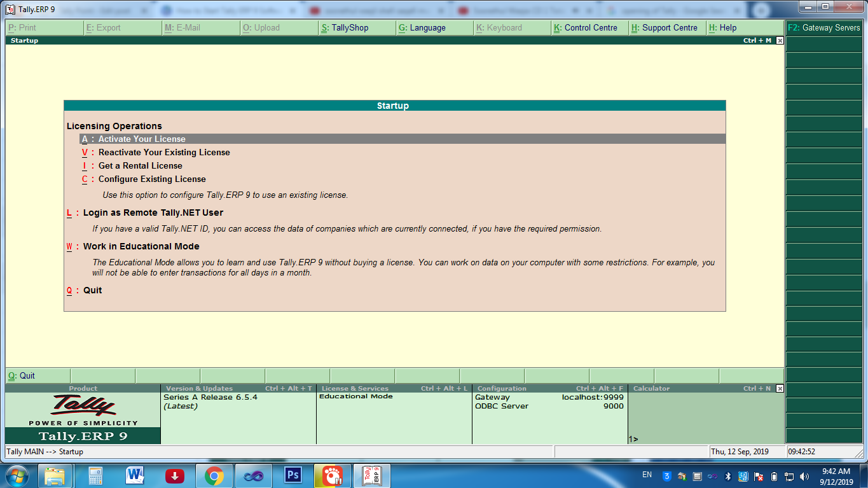The image size is (868, 488).
Task: Click Gateway localhost:9999 entry
Action: 549,397
